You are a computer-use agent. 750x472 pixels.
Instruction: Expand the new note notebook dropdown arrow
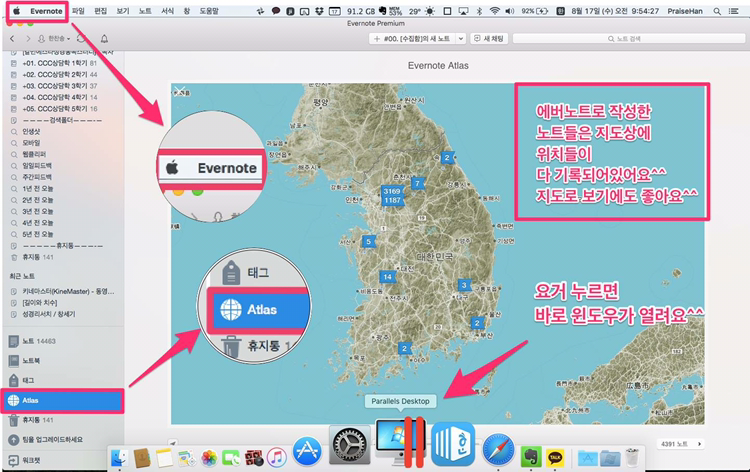click(x=461, y=39)
